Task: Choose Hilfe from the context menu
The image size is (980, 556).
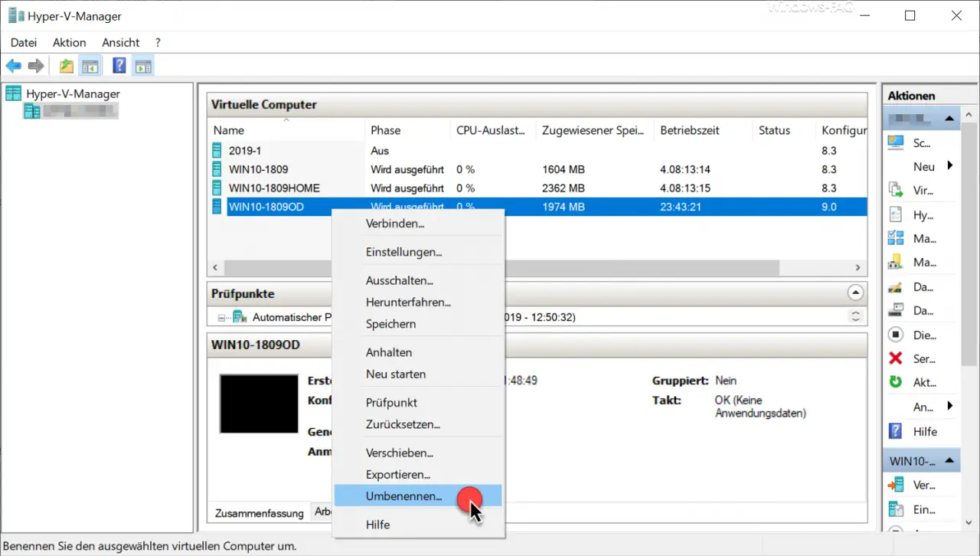Action: click(418, 525)
